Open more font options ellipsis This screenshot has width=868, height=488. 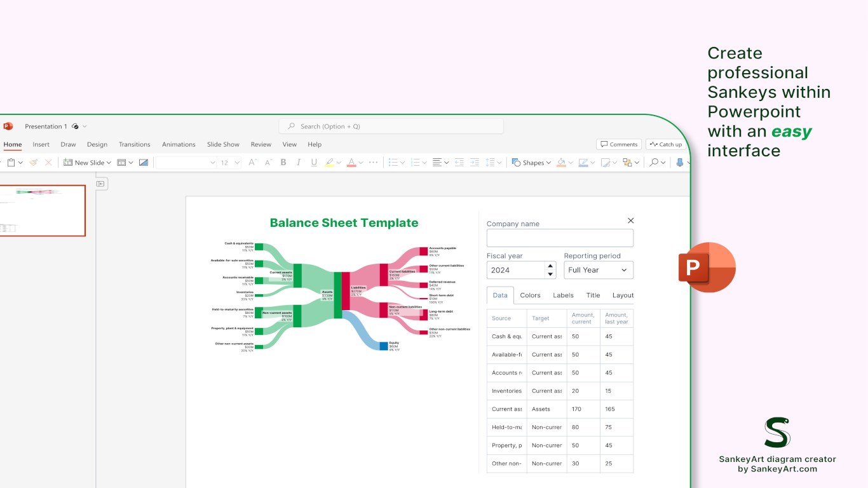point(374,163)
